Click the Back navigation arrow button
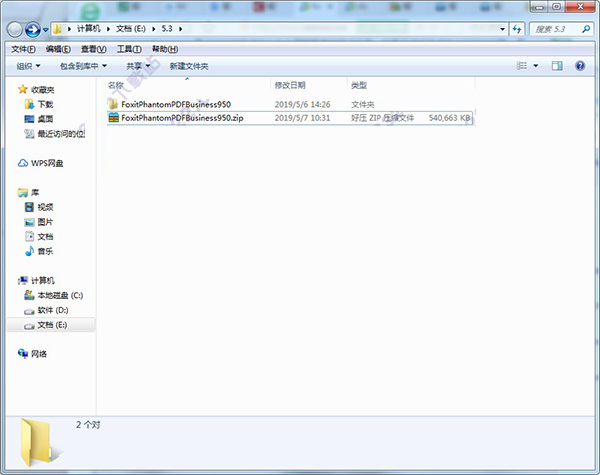The width and height of the screenshot is (600, 475). (15, 29)
